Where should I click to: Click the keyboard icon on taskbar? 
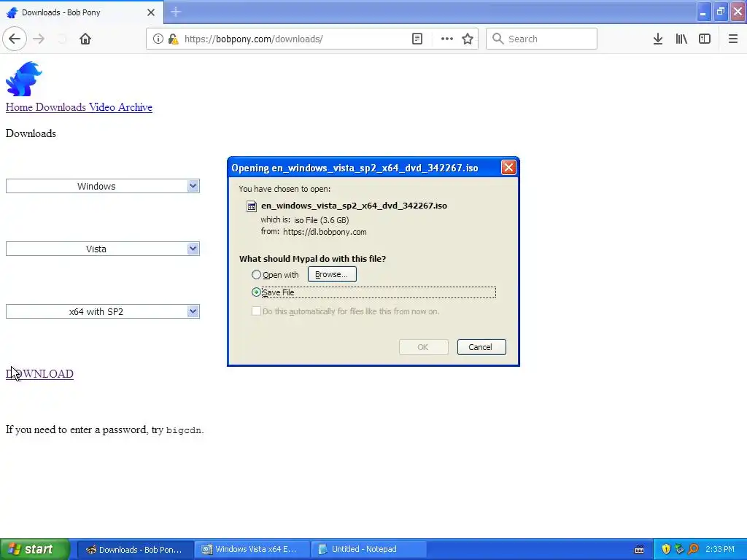[x=639, y=550]
